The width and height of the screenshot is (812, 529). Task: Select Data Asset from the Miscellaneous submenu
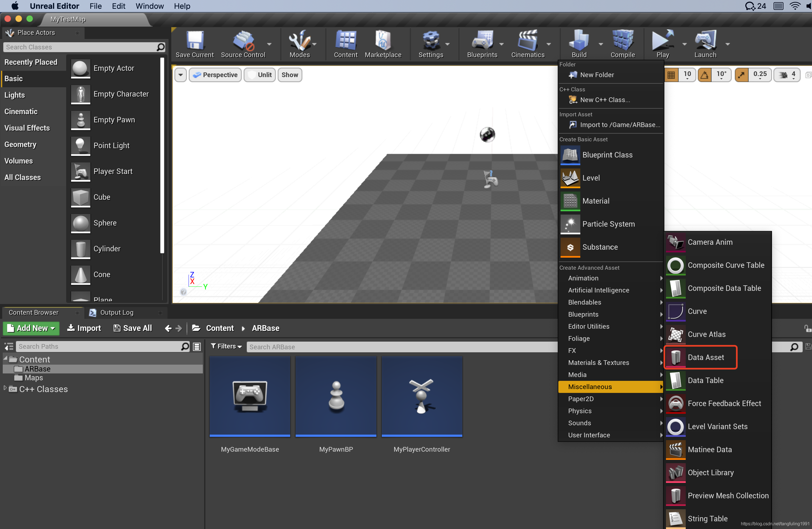[705, 358]
